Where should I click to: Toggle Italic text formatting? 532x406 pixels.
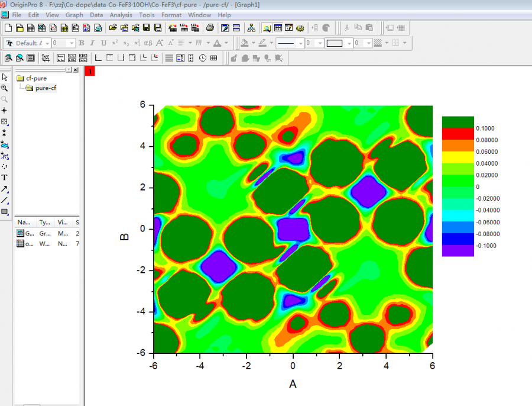tap(93, 43)
